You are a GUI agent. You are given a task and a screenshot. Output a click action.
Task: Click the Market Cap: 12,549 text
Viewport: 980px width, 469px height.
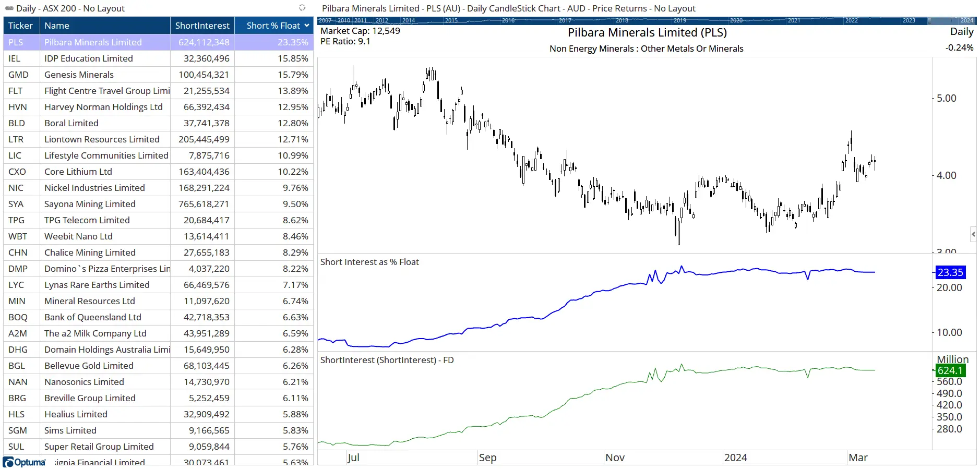(360, 31)
